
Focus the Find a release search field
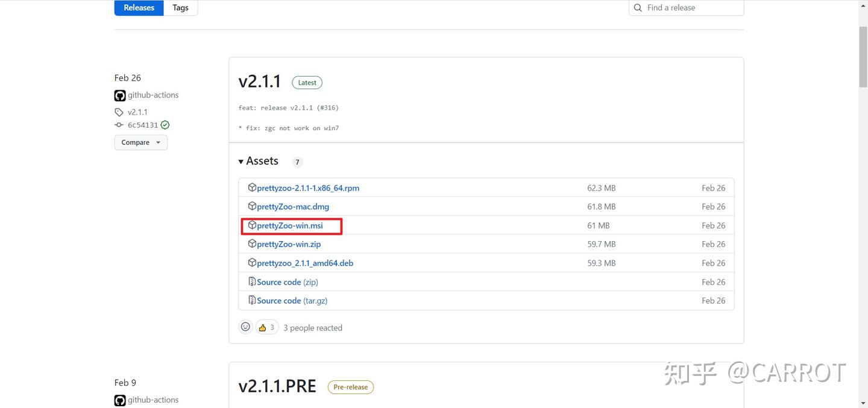(686, 8)
